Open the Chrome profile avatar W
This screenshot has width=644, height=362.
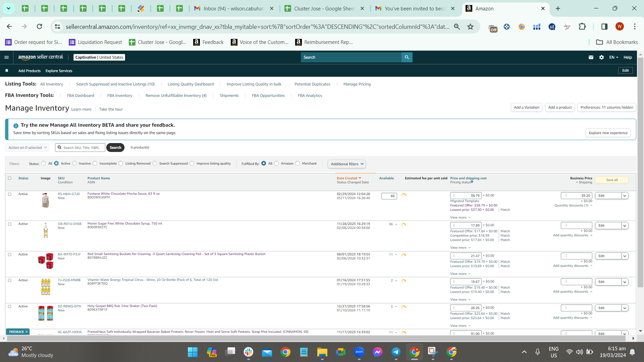click(620, 26)
